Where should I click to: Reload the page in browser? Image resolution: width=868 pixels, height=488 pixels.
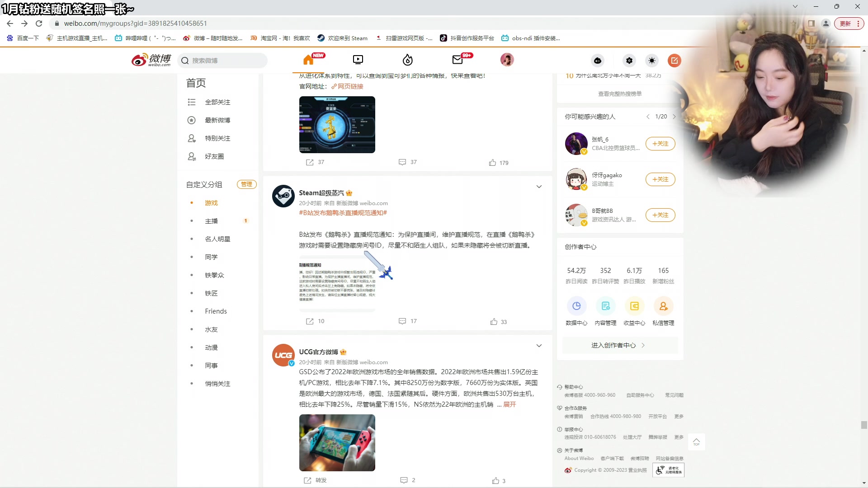tap(39, 23)
